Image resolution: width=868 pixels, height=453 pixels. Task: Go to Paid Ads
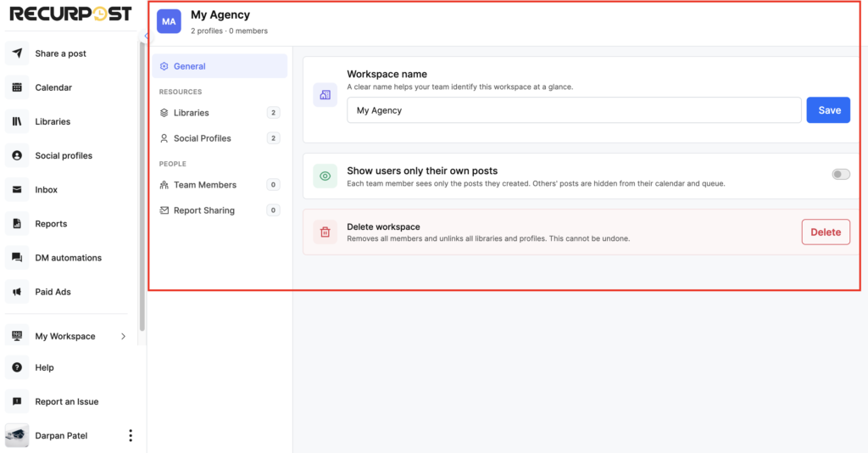(53, 292)
